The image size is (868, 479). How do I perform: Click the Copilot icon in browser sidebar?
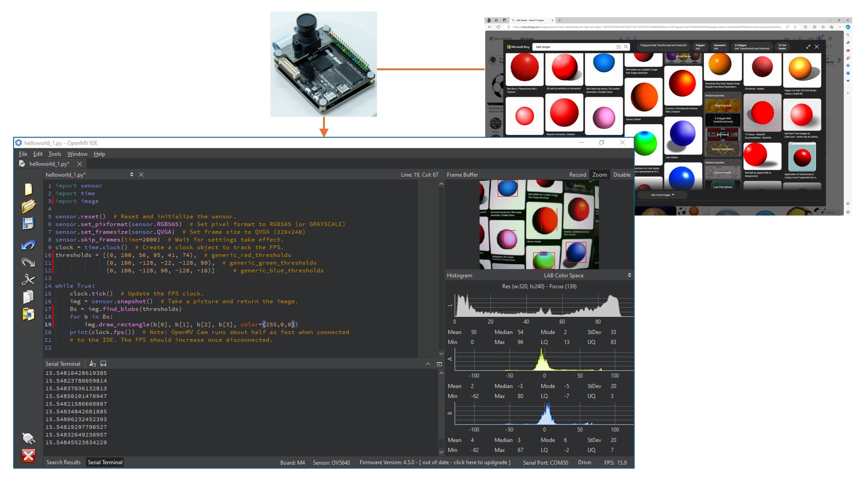pos(848,27)
